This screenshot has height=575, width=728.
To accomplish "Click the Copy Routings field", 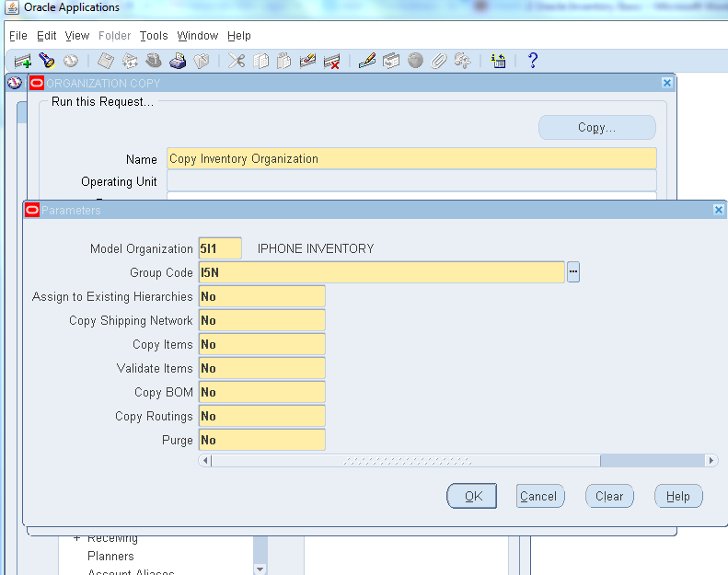I will click(262, 416).
